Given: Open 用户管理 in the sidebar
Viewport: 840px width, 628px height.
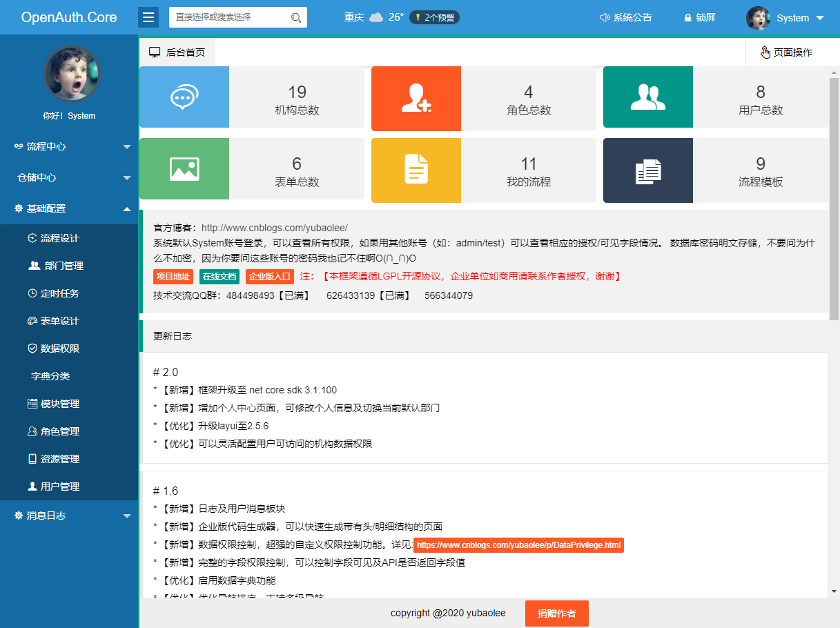Looking at the screenshot, I should pos(59,487).
